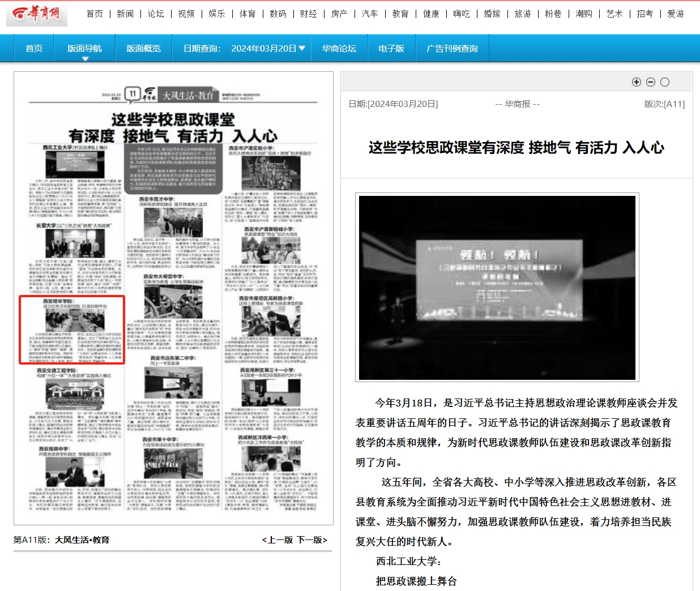Image resolution: width=700 pixels, height=591 pixels.
Task: Click the 华商网 logo at top left
Action: [37, 14]
